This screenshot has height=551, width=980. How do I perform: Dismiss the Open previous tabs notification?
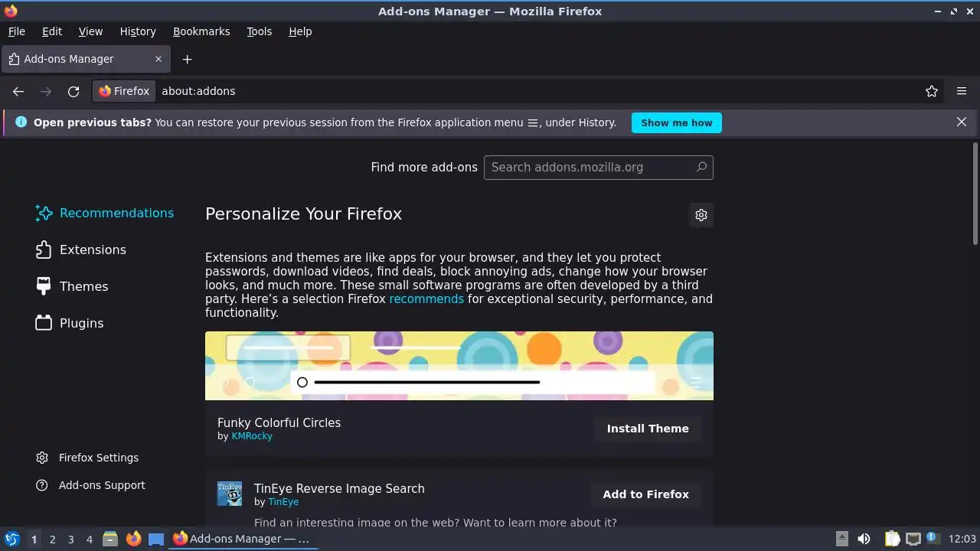click(x=962, y=122)
